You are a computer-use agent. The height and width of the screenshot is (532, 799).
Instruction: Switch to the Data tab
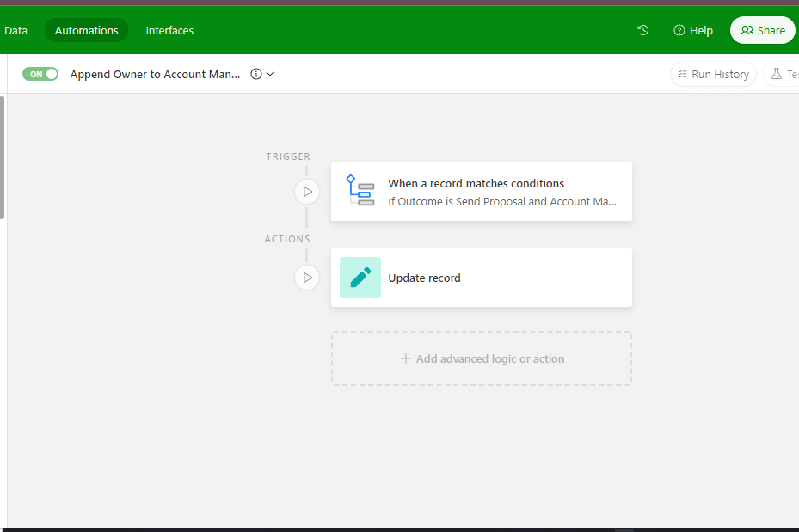point(15,30)
